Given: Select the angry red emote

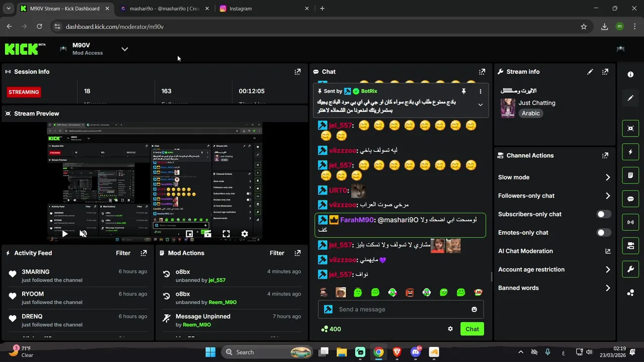Looking at the screenshot, I should click(x=410, y=292).
